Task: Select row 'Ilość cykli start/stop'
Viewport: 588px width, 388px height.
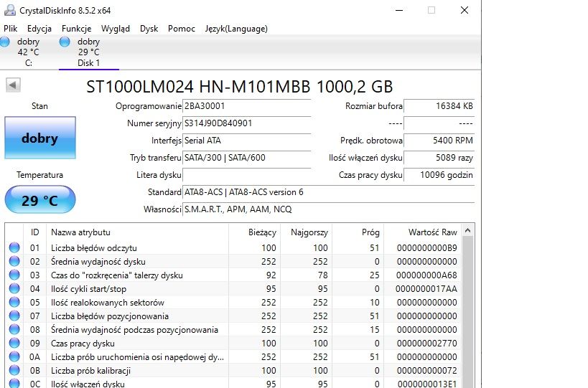Action: point(233,288)
